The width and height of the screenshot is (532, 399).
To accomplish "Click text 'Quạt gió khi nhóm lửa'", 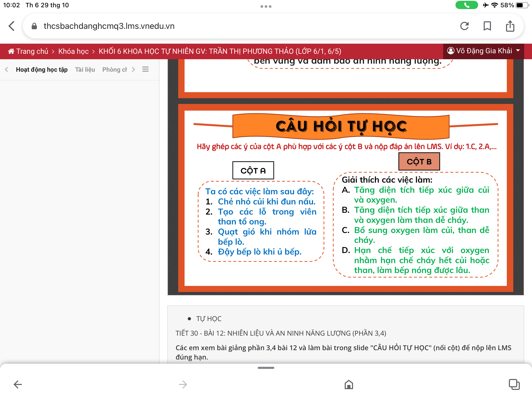I will pyautogui.click(x=267, y=232).
